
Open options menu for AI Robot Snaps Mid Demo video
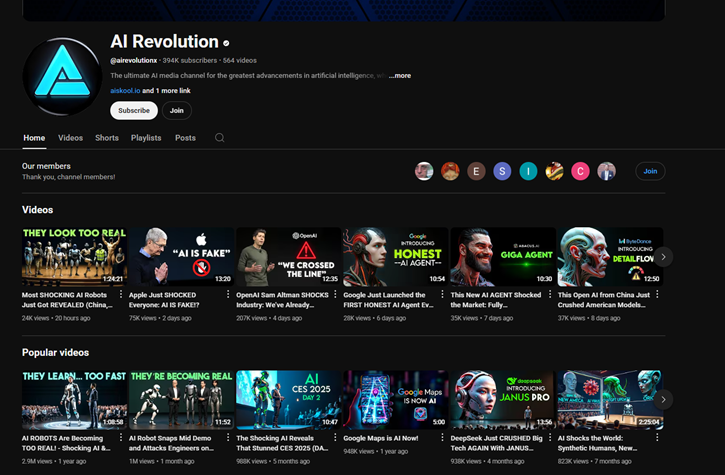pos(228,438)
